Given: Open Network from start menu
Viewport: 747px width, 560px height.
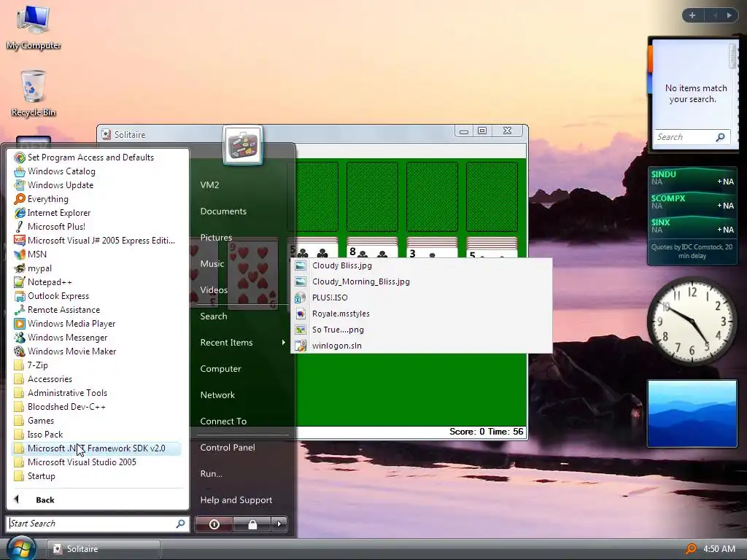Looking at the screenshot, I should pyautogui.click(x=217, y=394).
